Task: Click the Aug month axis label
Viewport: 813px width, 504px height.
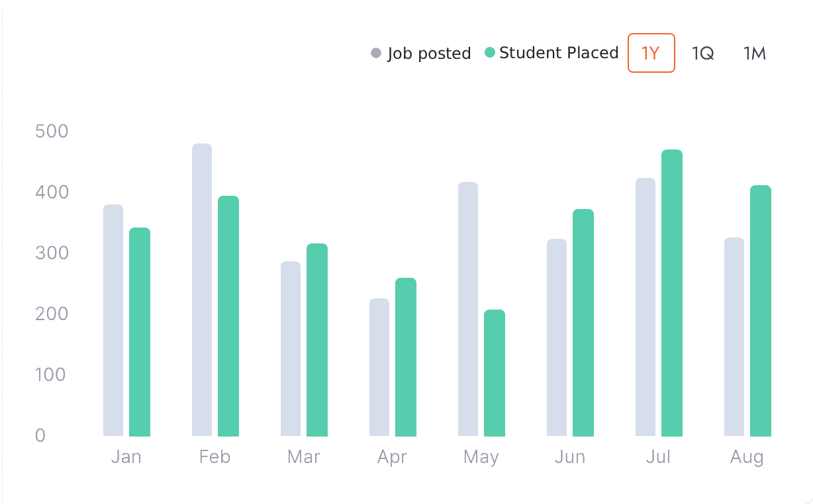Action: click(x=747, y=457)
